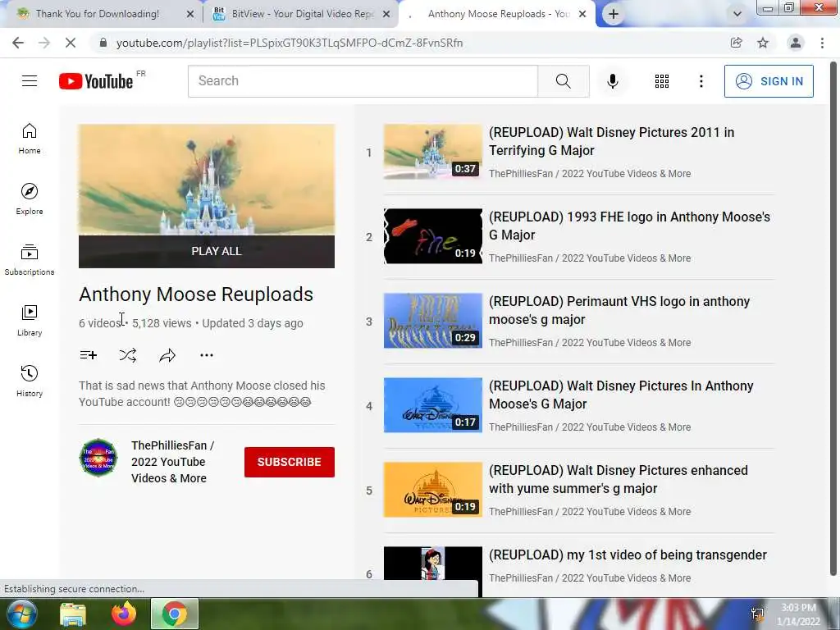The width and height of the screenshot is (840, 630).
Task: Select Chrome on the taskbar
Action: (x=175, y=614)
